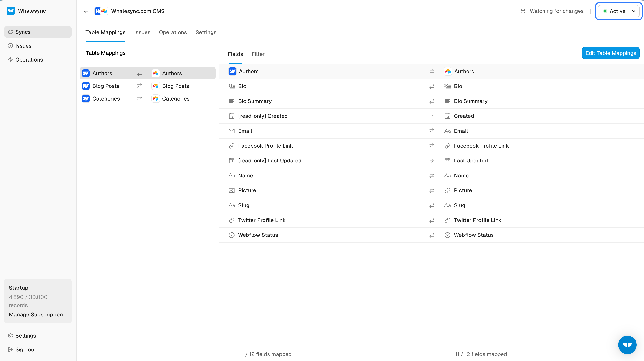
Task: Click the Webflow-Airtable sync icon beside Whalesync.com CMS
Action: (101, 11)
